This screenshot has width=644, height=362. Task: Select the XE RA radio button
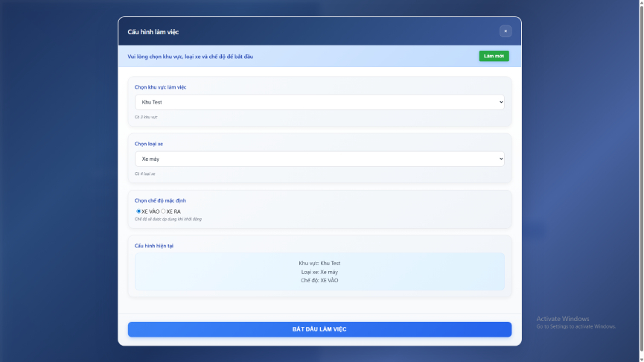(x=164, y=212)
